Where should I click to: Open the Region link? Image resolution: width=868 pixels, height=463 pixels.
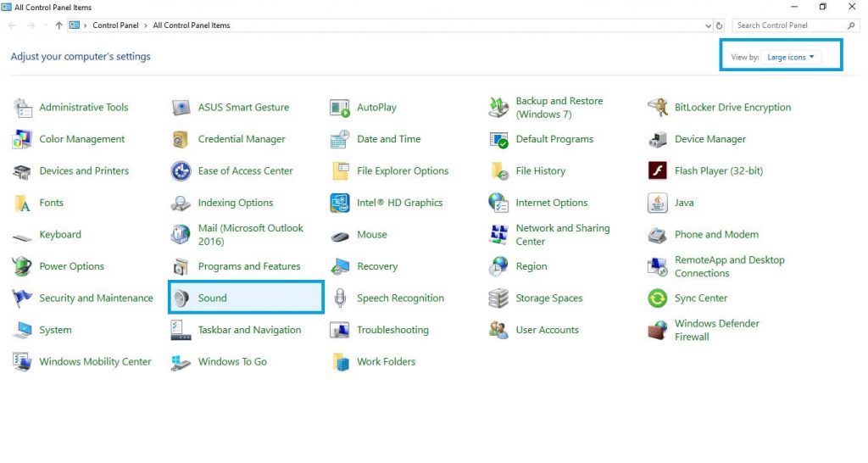(x=531, y=266)
